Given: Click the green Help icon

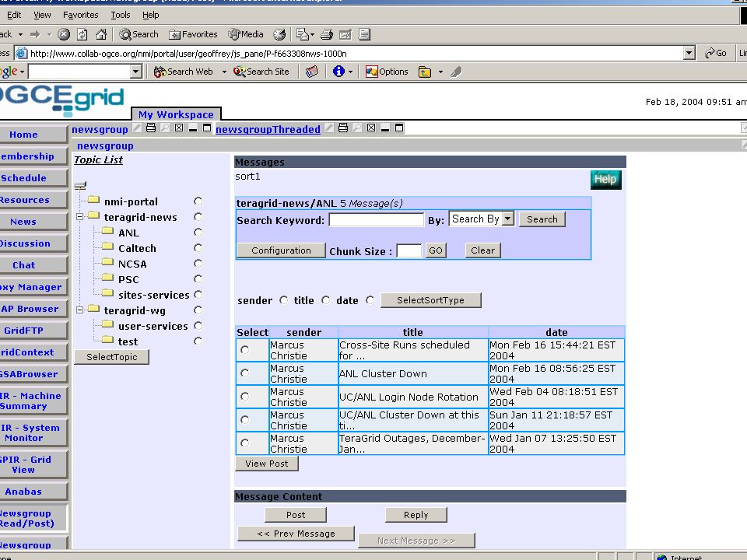Looking at the screenshot, I should coord(605,180).
